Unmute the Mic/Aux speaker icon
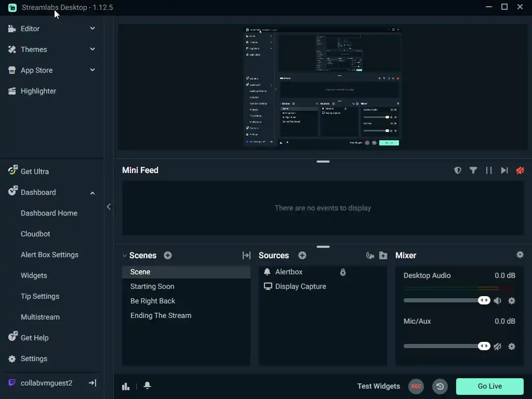This screenshot has height=399, width=532. (x=498, y=347)
